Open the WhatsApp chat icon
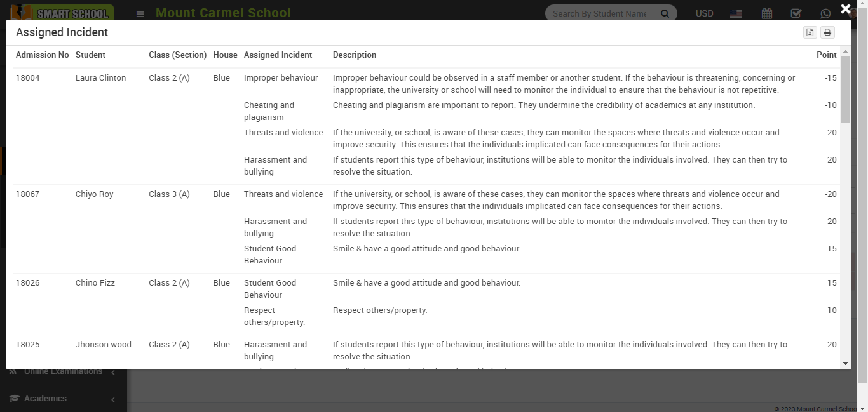The width and height of the screenshot is (868, 412). [825, 13]
